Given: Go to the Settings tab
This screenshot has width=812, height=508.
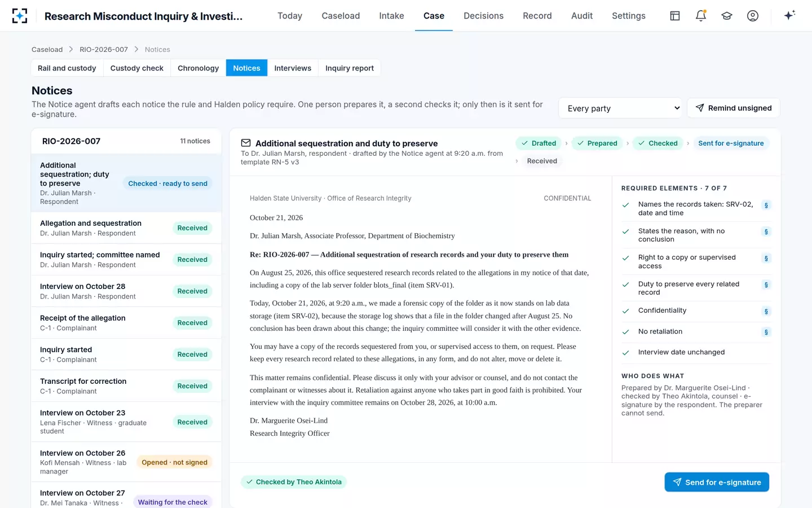Looking at the screenshot, I should (629, 16).
